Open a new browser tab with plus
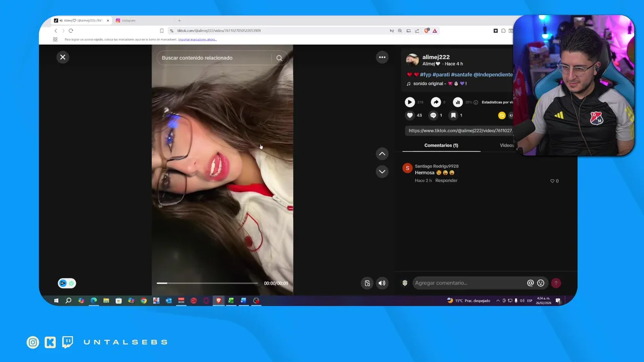The height and width of the screenshot is (362, 644). 179,21
